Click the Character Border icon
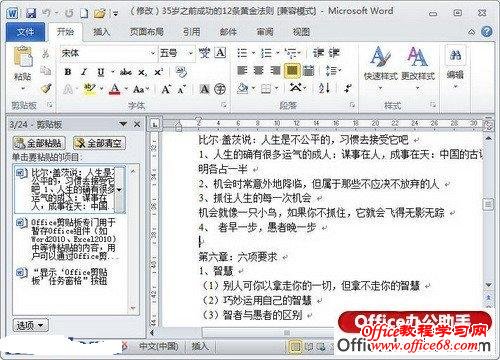 tap(221, 53)
